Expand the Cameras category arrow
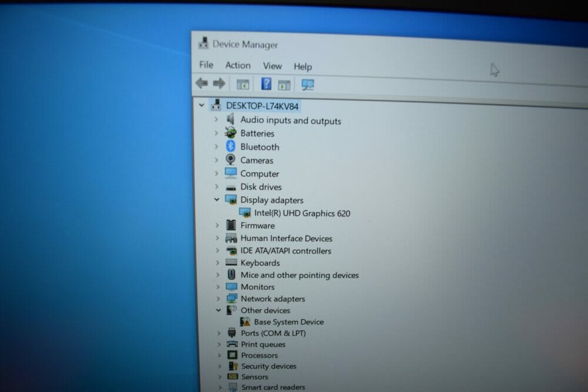Screen dimensions: 588x392 click(216, 160)
